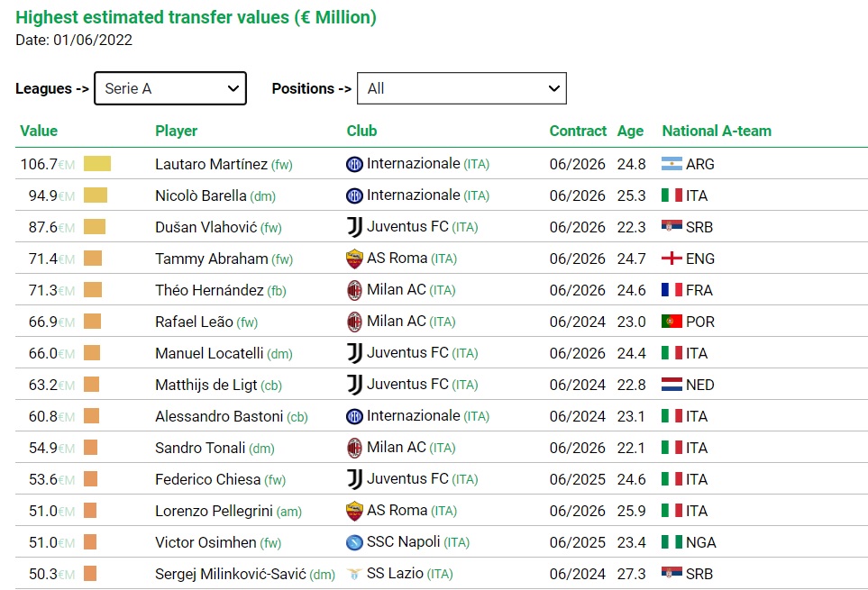
Task: Sort by the Age column header
Action: 631,131
